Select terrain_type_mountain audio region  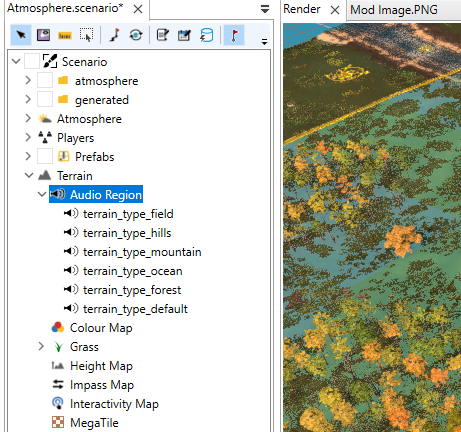pyautogui.click(x=142, y=252)
